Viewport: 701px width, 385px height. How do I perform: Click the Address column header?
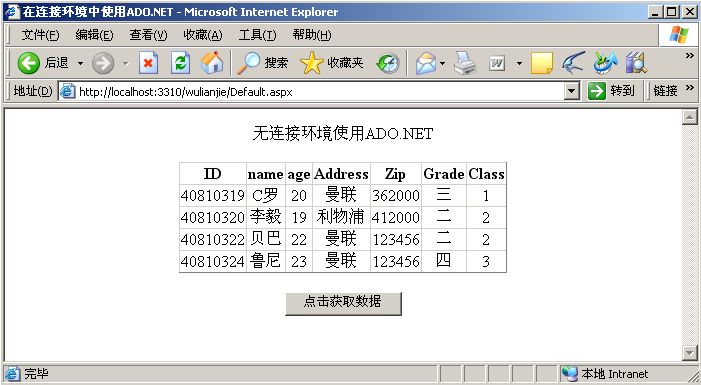pos(341,173)
